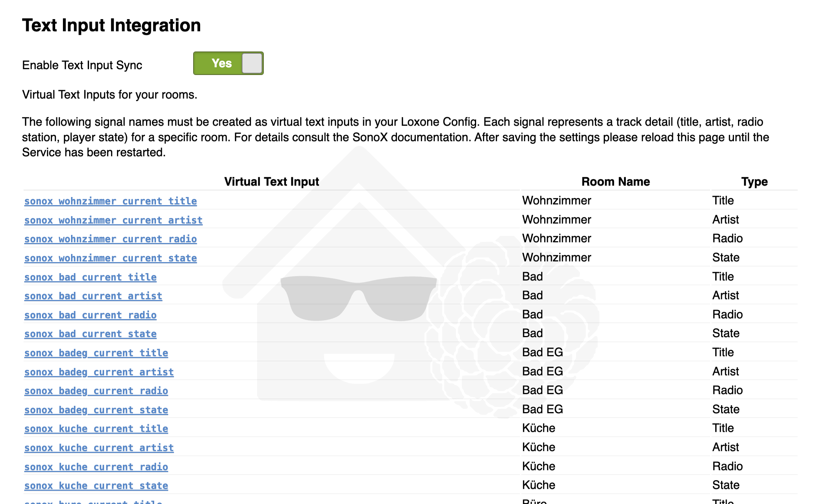
Task: Select the sonox_wohnzimmer_current_radio link
Action: click(110, 239)
